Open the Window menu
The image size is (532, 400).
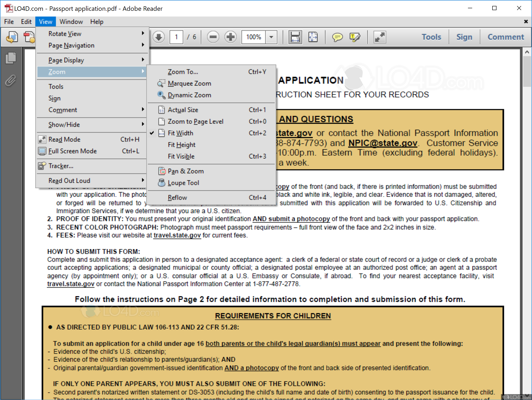(x=71, y=22)
